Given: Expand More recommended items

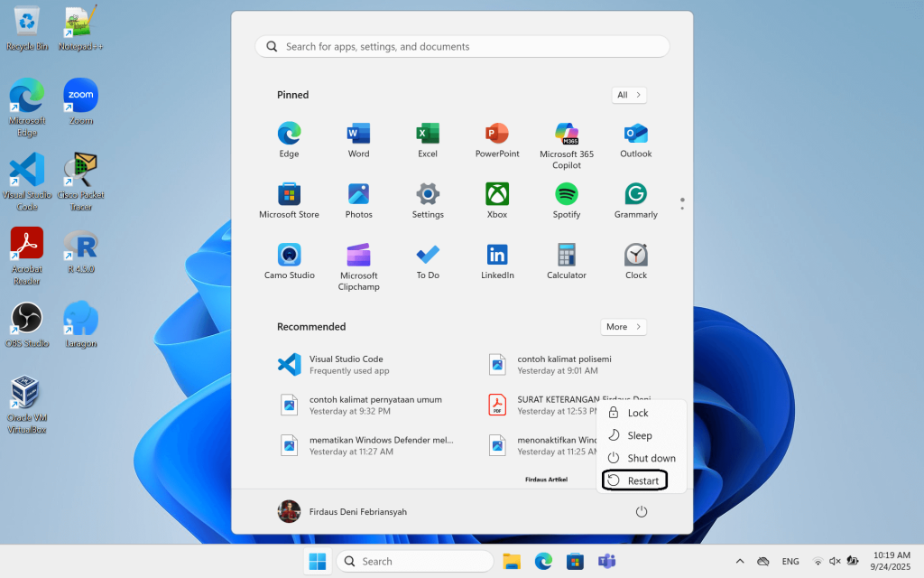Looking at the screenshot, I should point(624,327).
